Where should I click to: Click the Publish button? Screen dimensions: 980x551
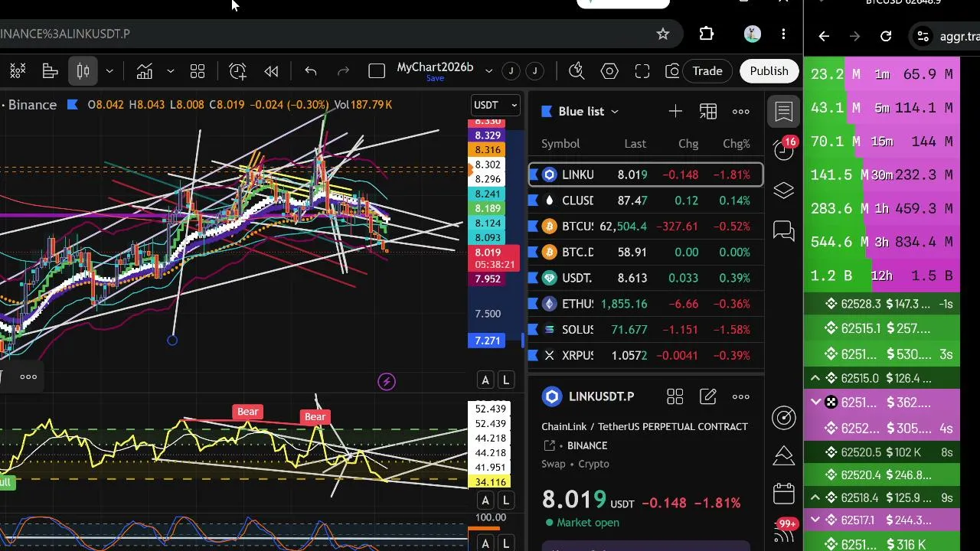pyautogui.click(x=769, y=71)
